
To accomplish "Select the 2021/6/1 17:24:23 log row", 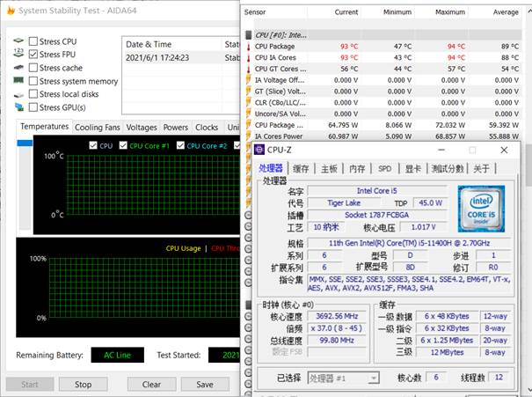I will 181,58.
